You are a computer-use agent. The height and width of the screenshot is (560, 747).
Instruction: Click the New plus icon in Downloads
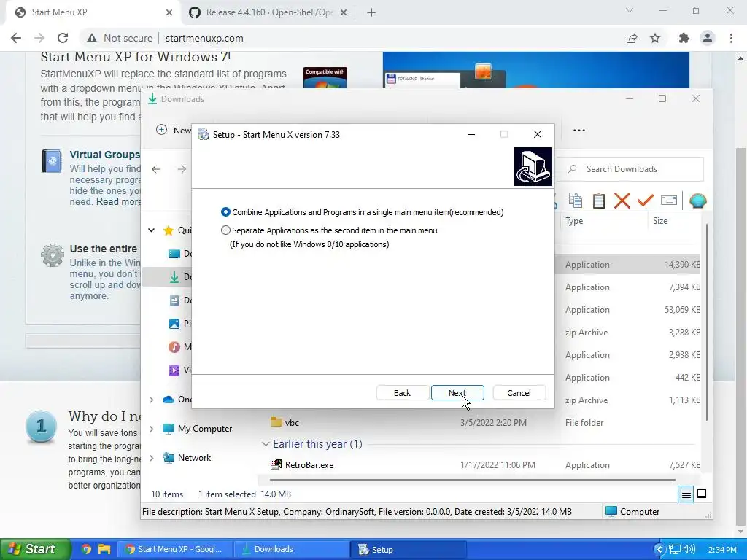pos(161,130)
